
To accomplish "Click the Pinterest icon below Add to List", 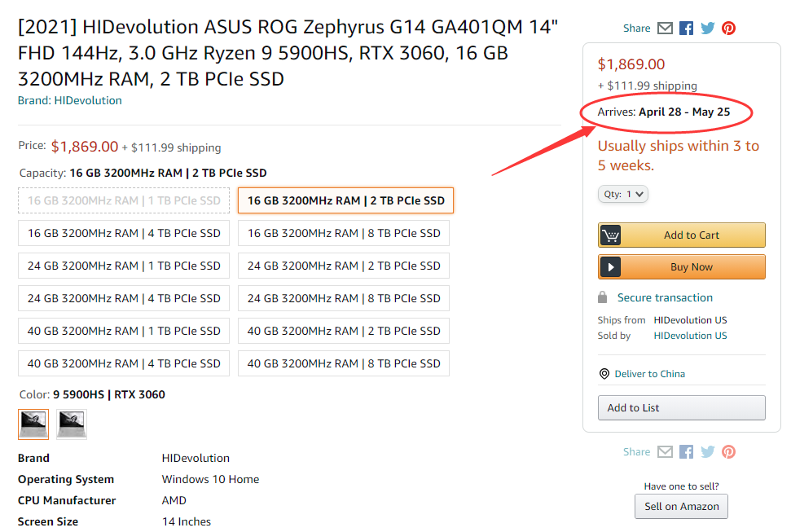I will click(728, 452).
